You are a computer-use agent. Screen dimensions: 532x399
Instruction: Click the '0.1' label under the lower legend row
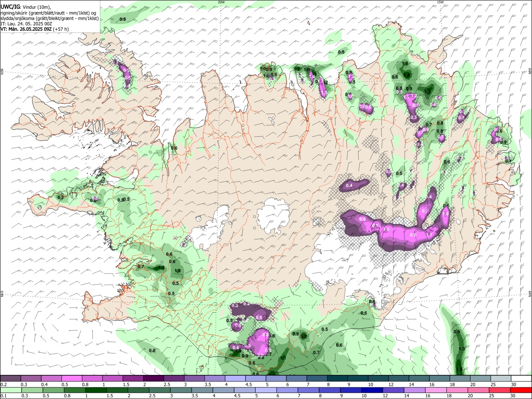point(3,396)
